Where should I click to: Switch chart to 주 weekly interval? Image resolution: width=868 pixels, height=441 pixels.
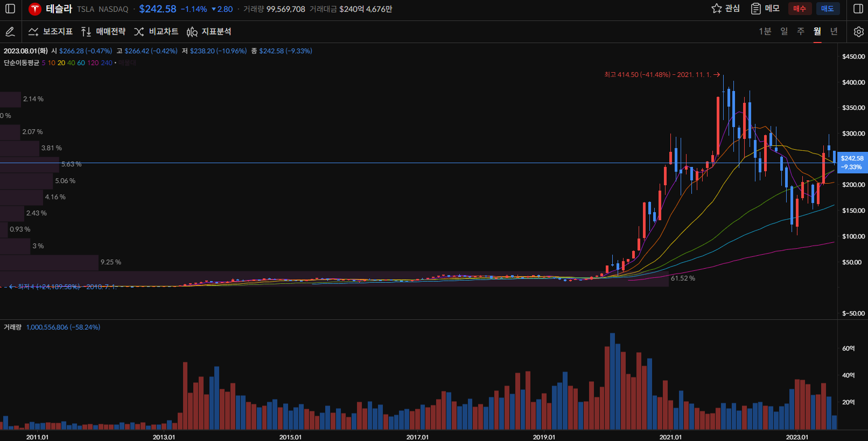coord(801,31)
